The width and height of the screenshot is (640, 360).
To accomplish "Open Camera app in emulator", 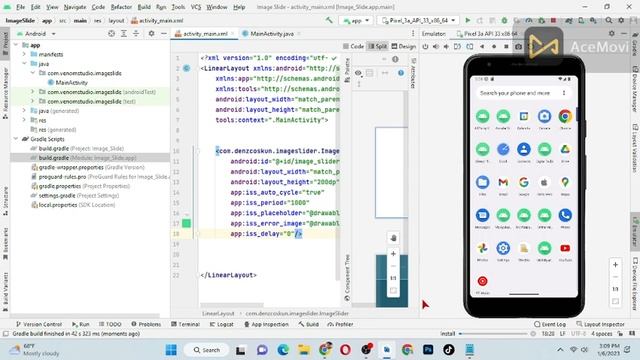I will 544,117.
